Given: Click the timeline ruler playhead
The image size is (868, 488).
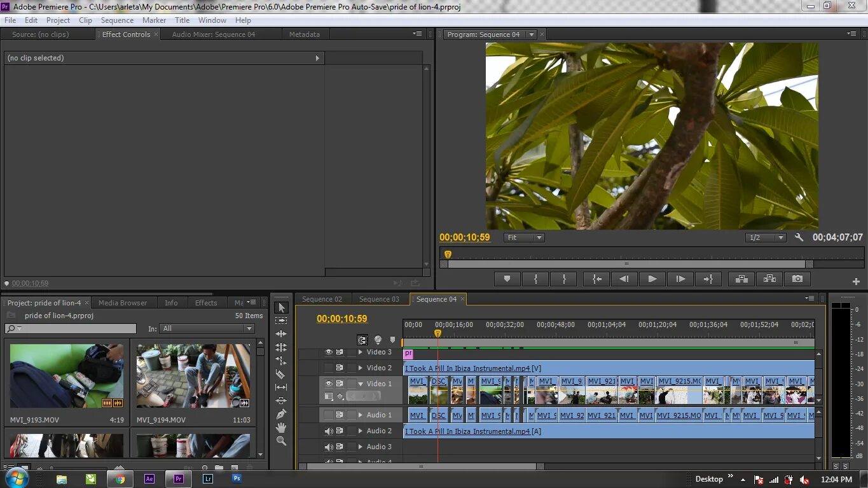Looking at the screenshot, I should pyautogui.click(x=437, y=333).
